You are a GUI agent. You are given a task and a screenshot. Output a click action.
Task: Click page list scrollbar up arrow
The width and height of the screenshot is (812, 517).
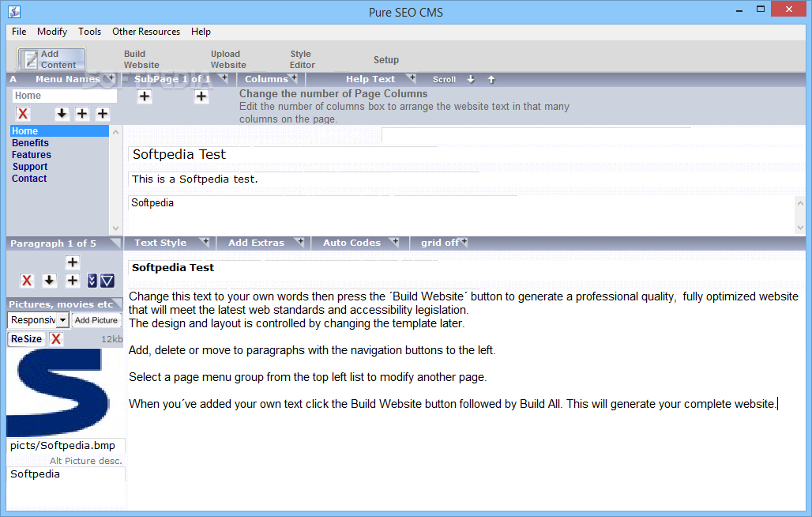pos(116,132)
